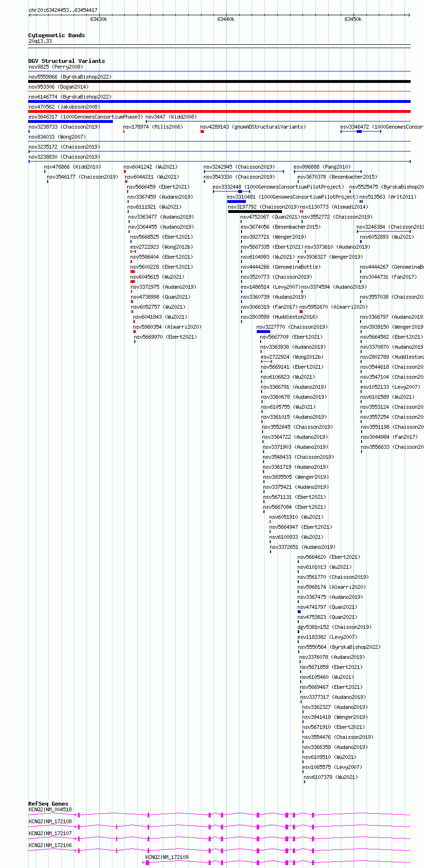Select nsv5669970 (Ebert2021) label
The height and width of the screenshot is (868, 424).
(x=165, y=337)
